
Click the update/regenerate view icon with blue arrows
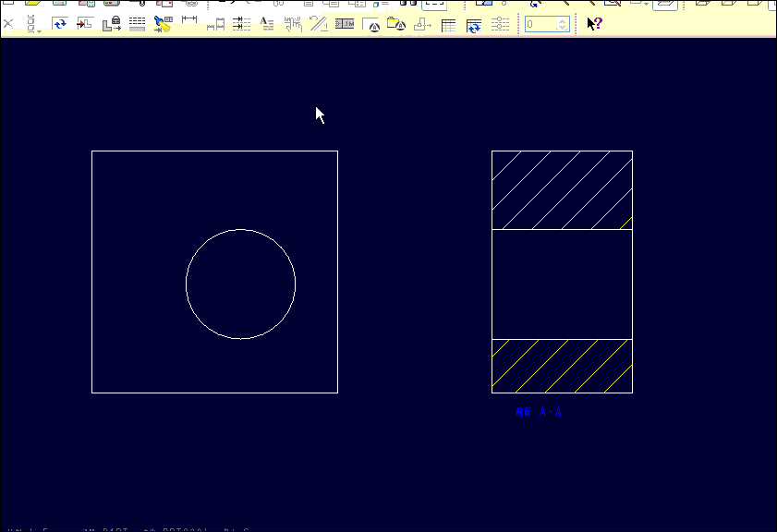tap(59, 24)
